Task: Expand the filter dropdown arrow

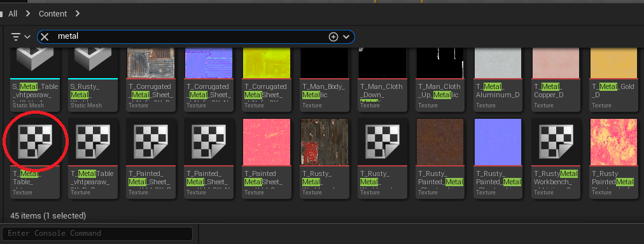Action: (27, 37)
